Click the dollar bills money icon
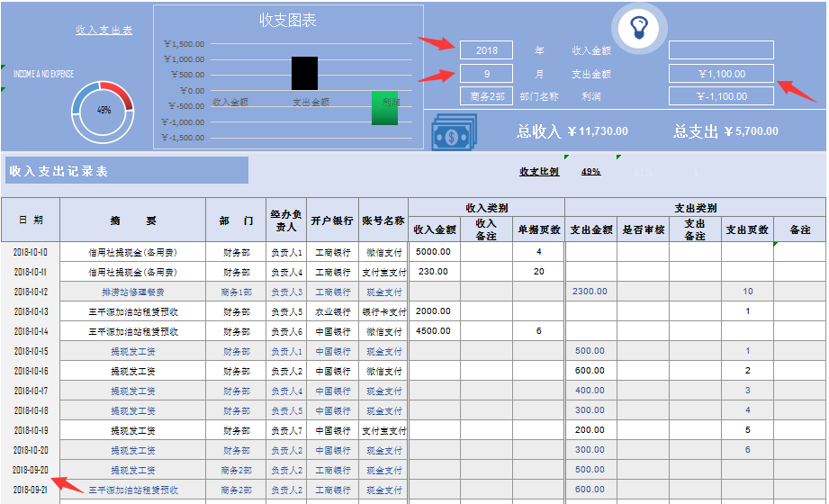Image resolution: width=829 pixels, height=504 pixels. [454, 132]
